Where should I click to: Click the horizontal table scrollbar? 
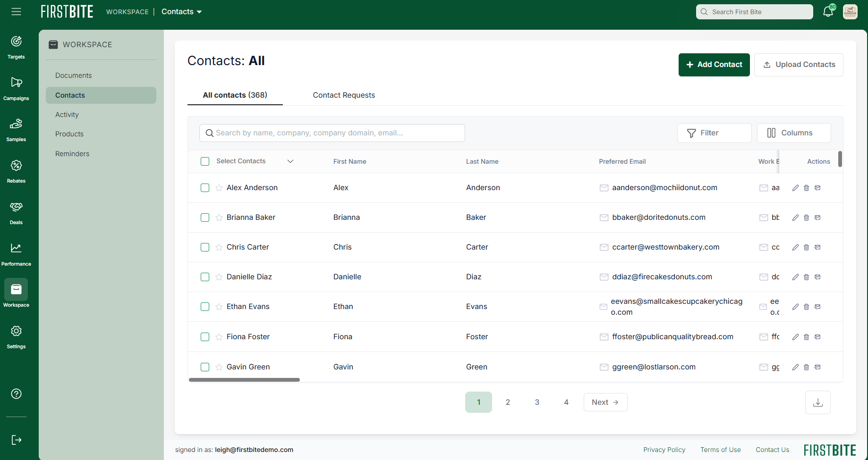click(x=244, y=380)
